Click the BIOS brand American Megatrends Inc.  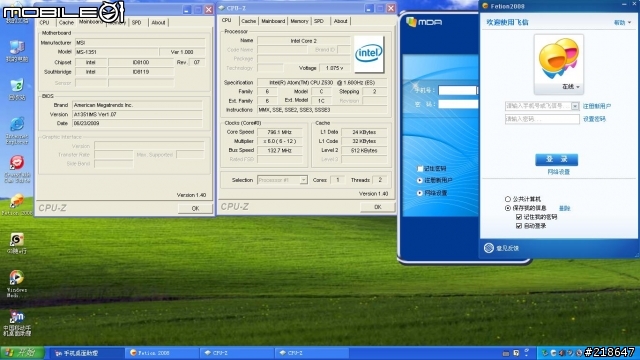point(137,105)
